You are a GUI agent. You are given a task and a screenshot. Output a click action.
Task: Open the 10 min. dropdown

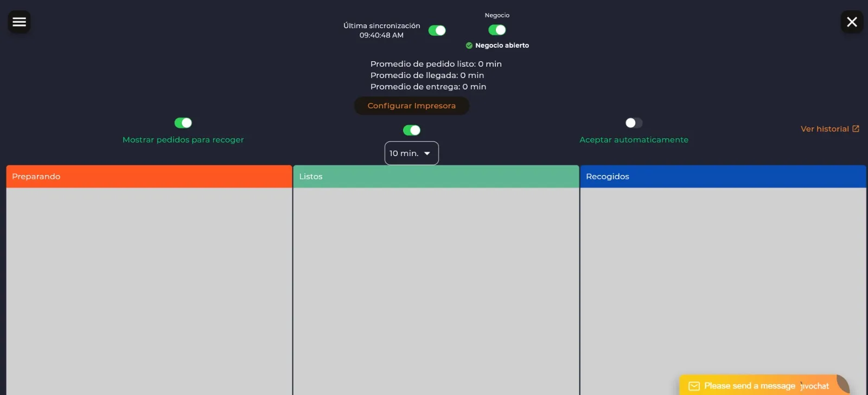click(x=412, y=153)
